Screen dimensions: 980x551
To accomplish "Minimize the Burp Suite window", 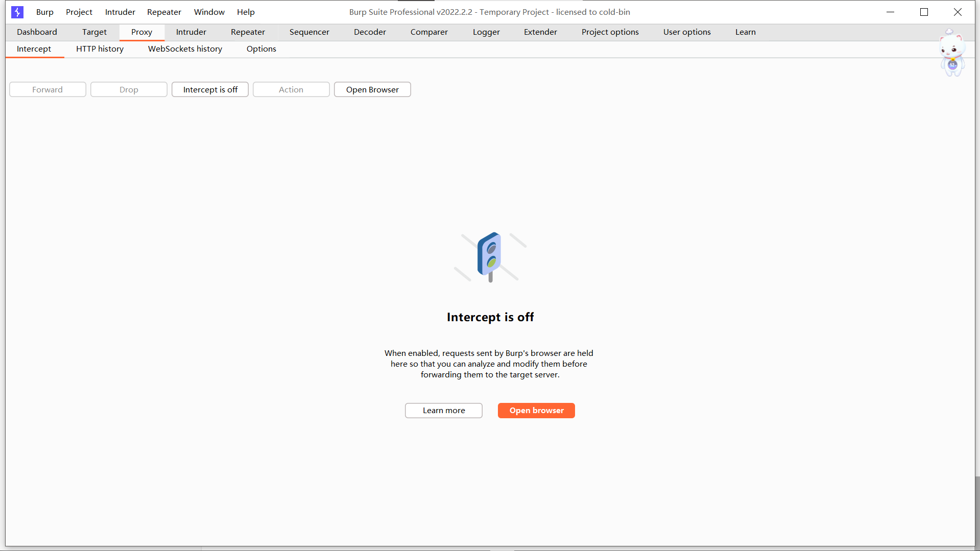I will point(890,12).
